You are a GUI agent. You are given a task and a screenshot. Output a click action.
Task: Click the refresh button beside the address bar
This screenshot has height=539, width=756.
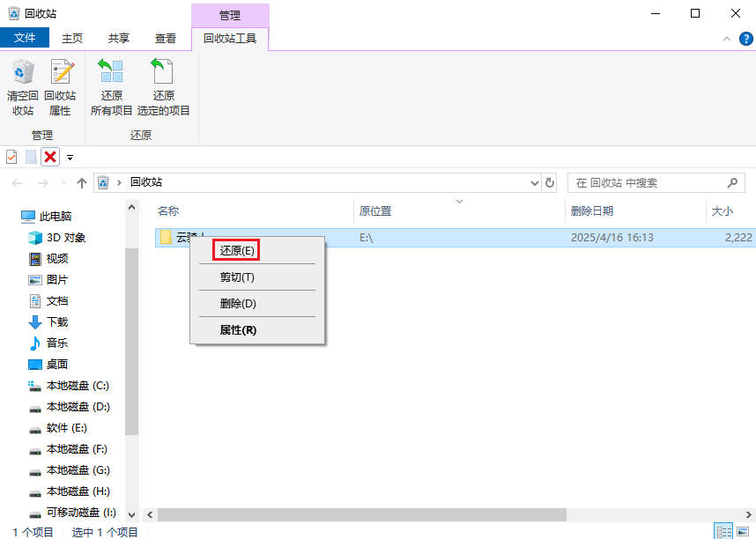point(551,183)
